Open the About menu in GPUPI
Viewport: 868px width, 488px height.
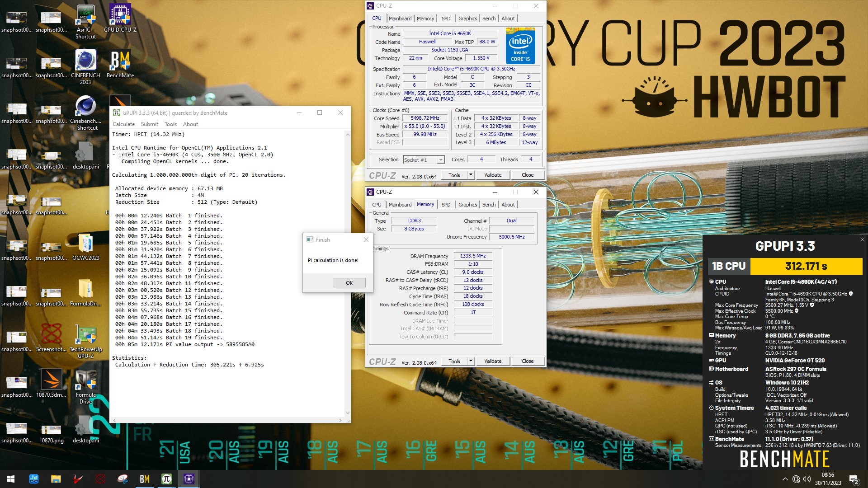tap(190, 124)
